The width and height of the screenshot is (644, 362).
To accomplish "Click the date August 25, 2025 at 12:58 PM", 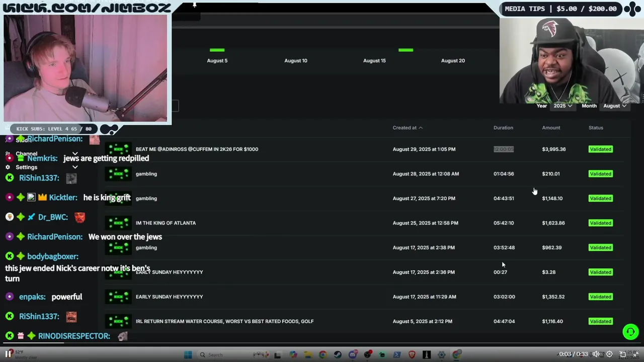I will 426,223.
